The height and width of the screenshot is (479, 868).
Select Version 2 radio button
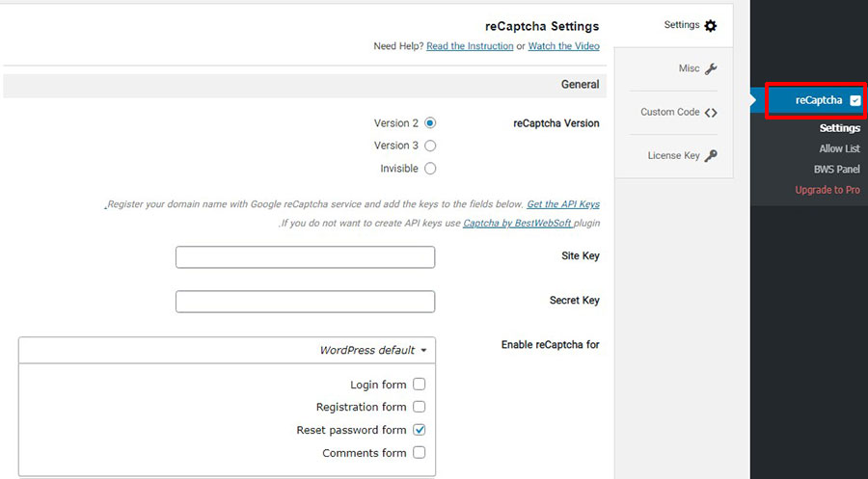430,122
